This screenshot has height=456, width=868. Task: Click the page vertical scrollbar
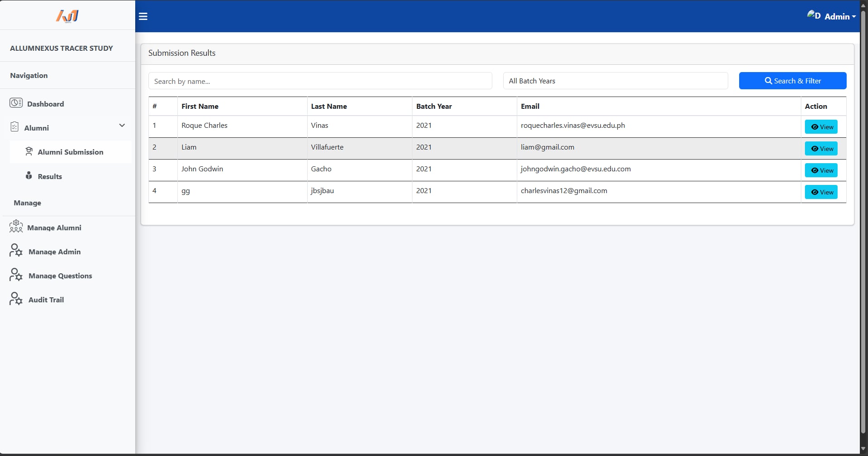click(863, 227)
